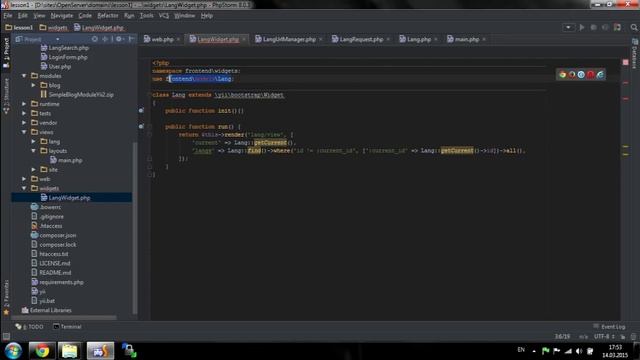The width and height of the screenshot is (640, 360).
Task: Click the Windows Start button
Action: pyautogui.click(x=13, y=351)
